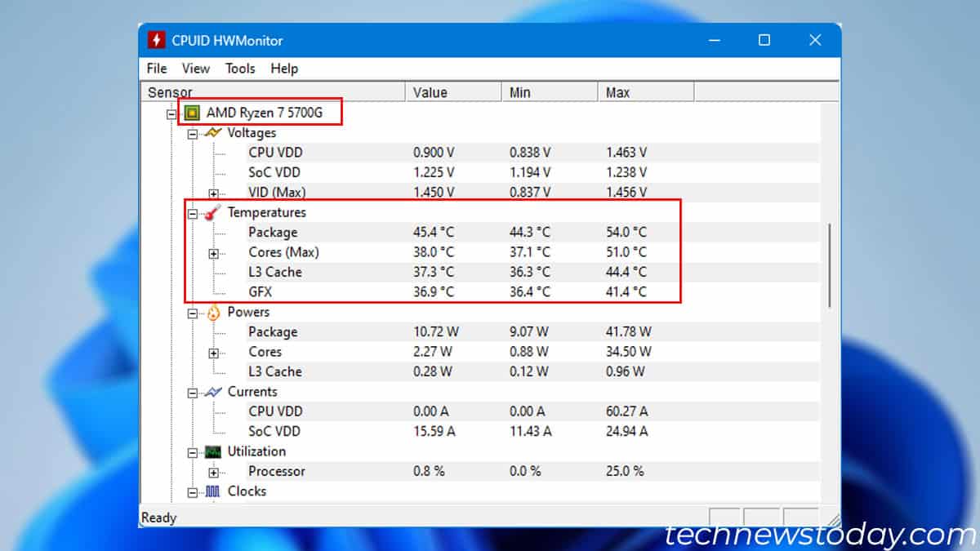Collapse the AMD Ryzen 7 5700G node
The width and height of the screenshot is (980, 551).
(171, 112)
